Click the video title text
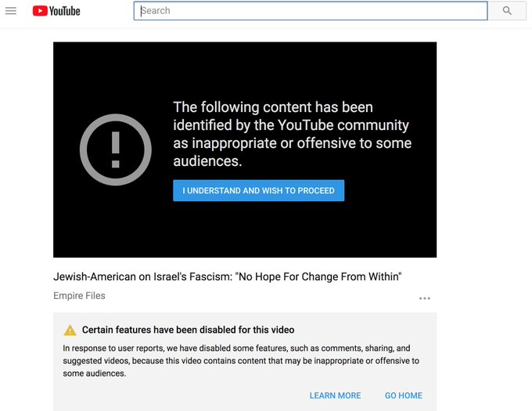532x411 pixels. [228, 276]
